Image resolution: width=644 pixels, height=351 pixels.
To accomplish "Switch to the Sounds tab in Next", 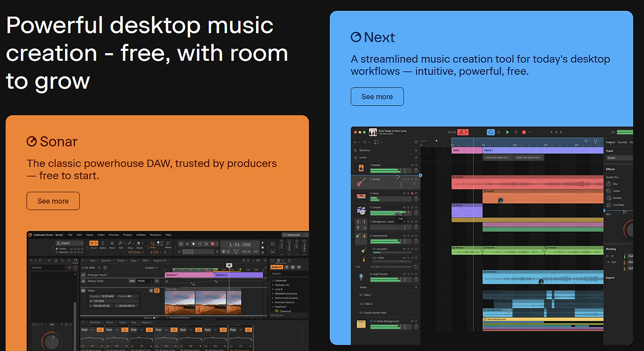I will pyautogui.click(x=622, y=142).
